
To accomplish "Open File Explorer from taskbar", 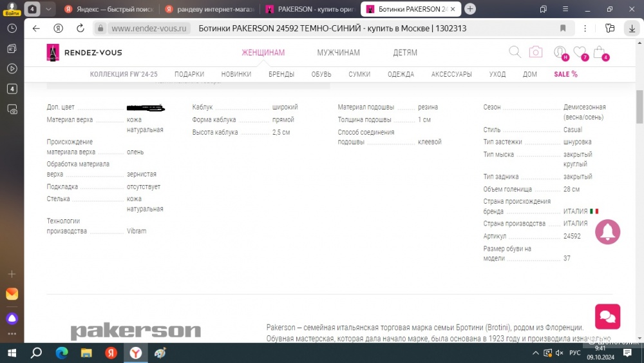I will (86, 353).
